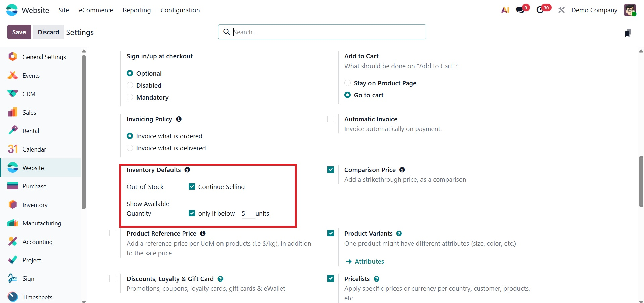
Task: Click the debug tools wrench icon
Action: tap(561, 10)
